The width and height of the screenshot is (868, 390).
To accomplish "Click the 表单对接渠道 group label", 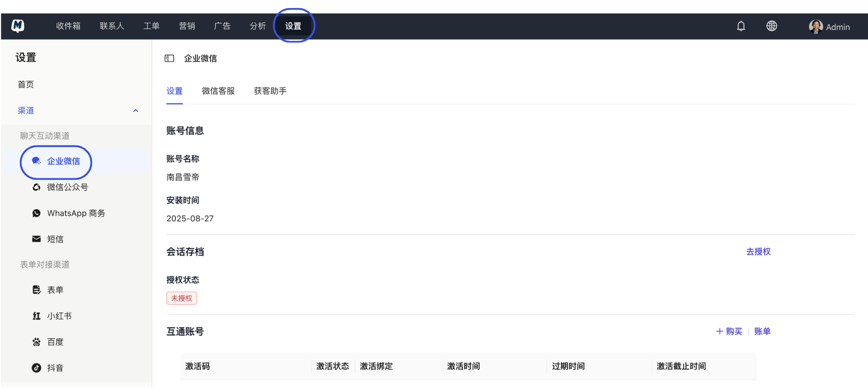I will [45, 265].
